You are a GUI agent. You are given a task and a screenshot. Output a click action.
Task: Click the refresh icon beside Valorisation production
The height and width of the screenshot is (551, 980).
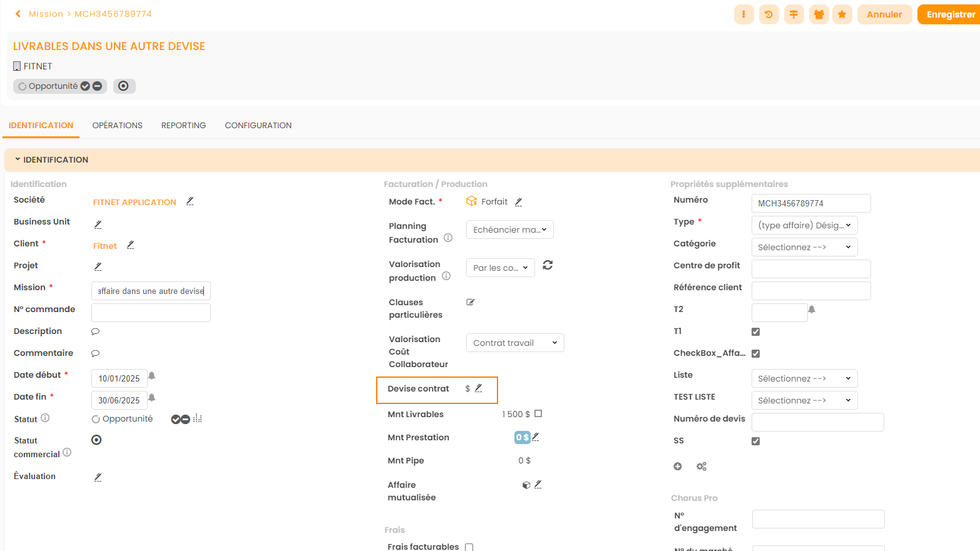coord(548,265)
